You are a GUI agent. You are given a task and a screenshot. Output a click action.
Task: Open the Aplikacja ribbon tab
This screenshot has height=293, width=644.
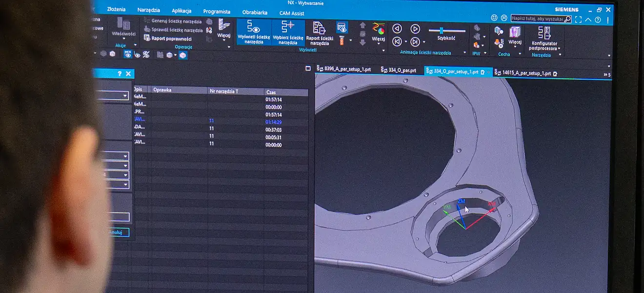pyautogui.click(x=181, y=11)
